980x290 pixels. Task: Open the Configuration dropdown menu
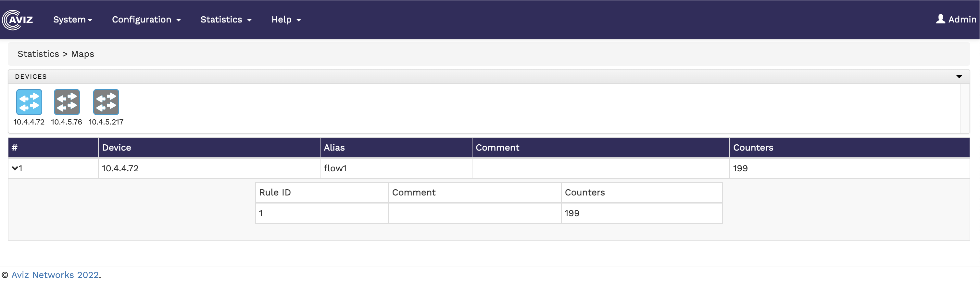[x=146, y=20]
